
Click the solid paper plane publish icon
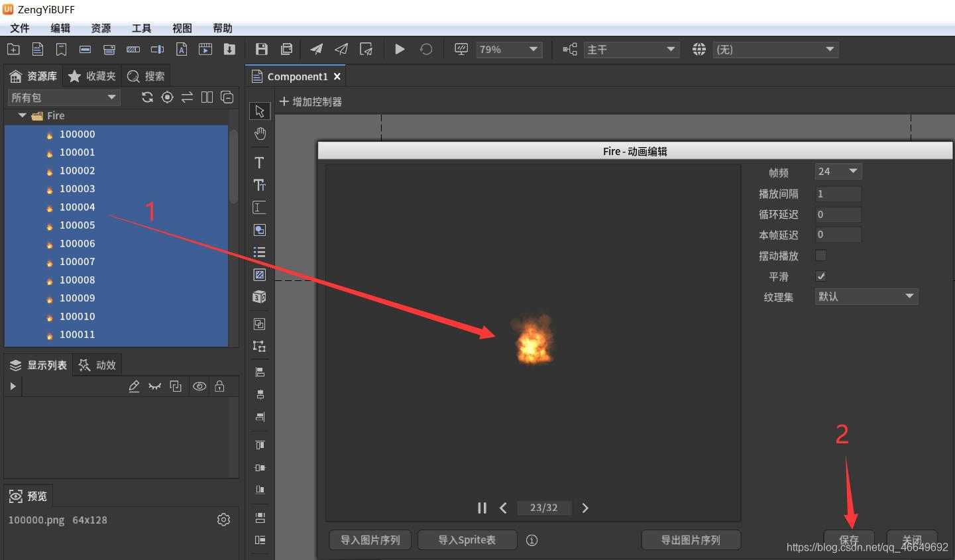point(317,50)
